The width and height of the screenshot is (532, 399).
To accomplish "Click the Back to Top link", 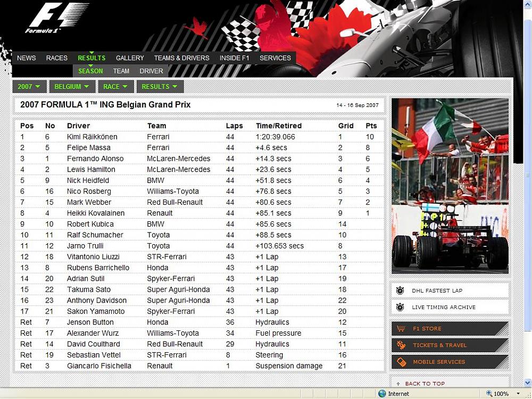I will point(425,384).
